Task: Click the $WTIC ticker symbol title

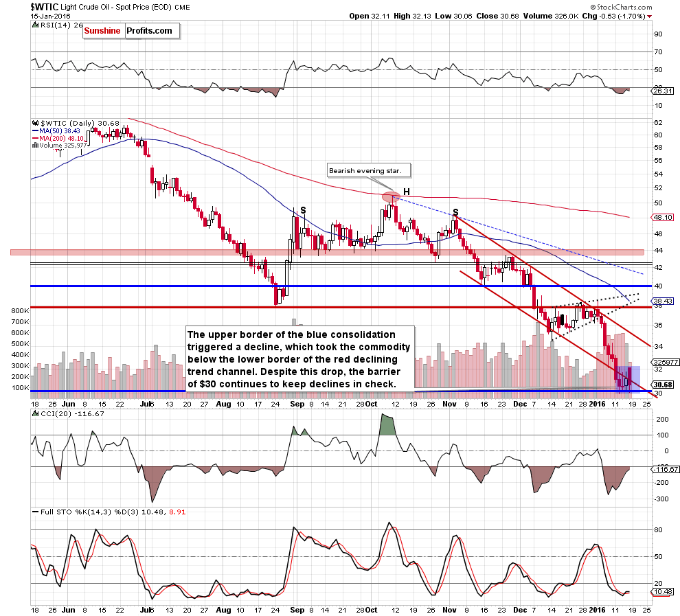Action: coord(45,6)
